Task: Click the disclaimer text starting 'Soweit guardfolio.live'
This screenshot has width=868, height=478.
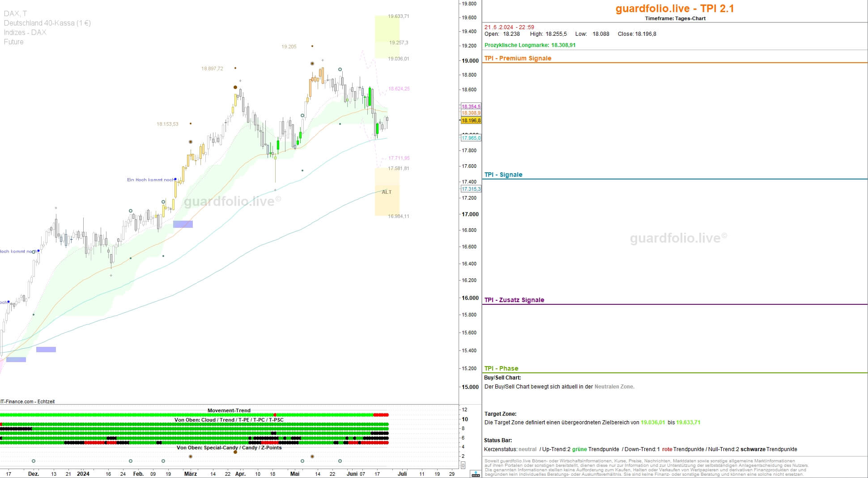Action: coord(647,467)
